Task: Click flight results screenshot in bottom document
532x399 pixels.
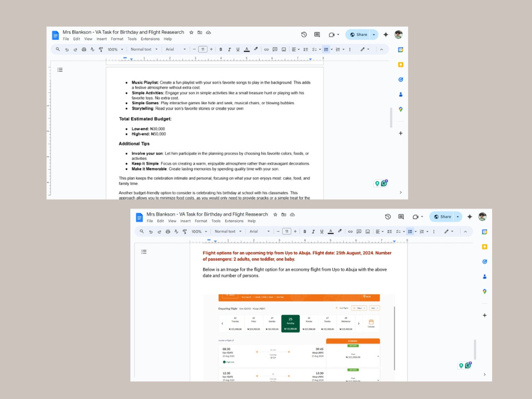Action: tap(299, 338)
